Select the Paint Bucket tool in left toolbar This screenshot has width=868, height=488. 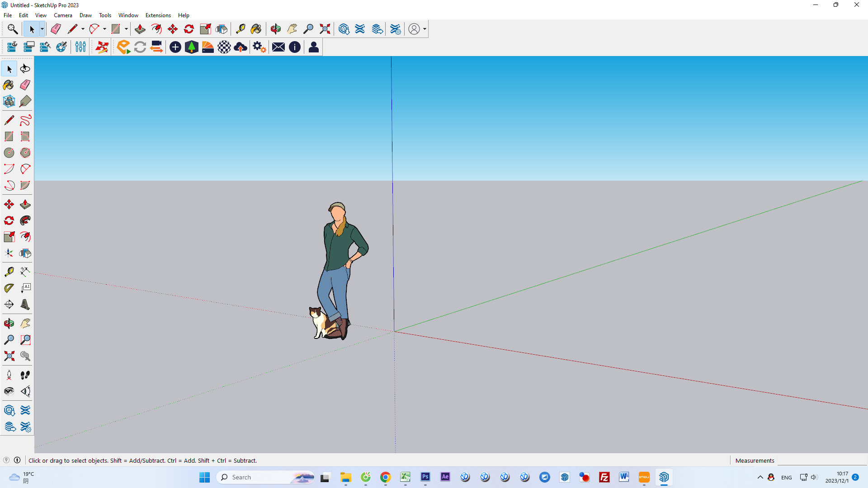click(9, 85)
